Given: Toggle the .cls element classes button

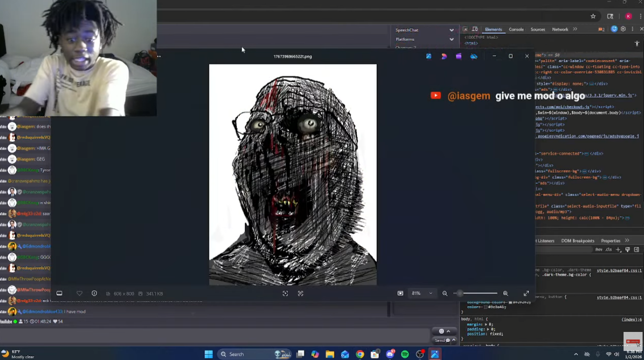Looking at the screenshot, I should 608,250.
